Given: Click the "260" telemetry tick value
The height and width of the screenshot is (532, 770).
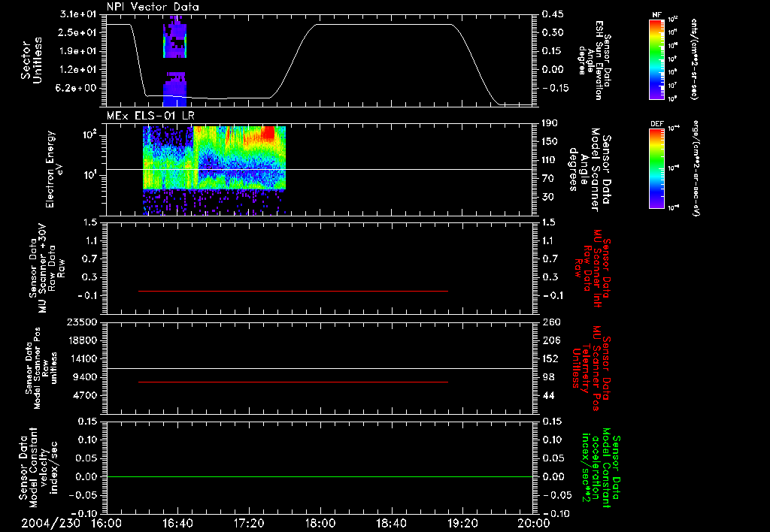Looking at the screenshot, I should 550,322.
